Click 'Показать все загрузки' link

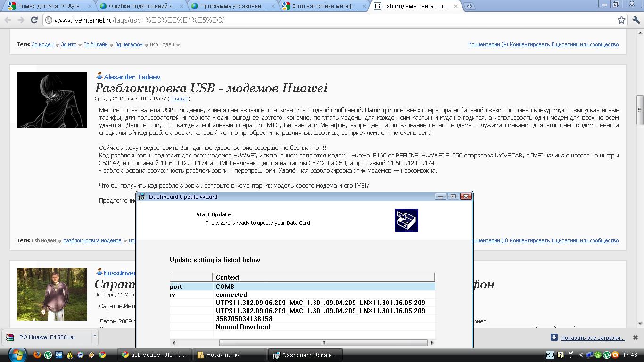593,338
